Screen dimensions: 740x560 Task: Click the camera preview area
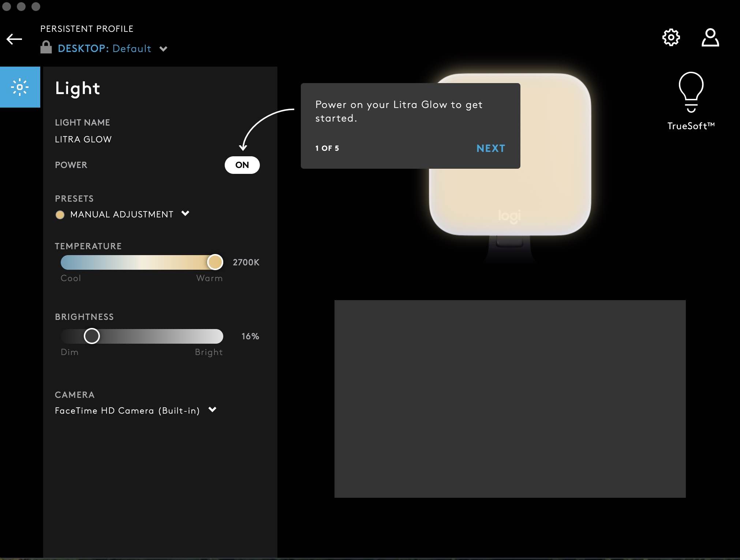(x=510, y=399)
